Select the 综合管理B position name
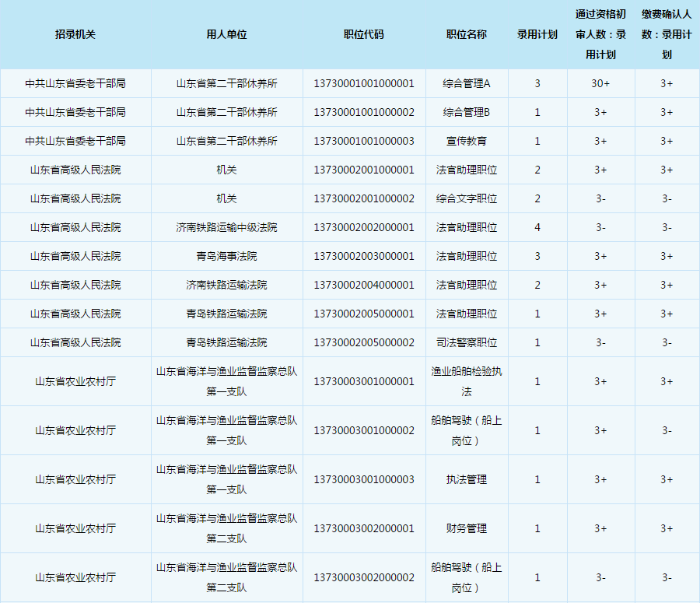 click(x=466, y=112)
